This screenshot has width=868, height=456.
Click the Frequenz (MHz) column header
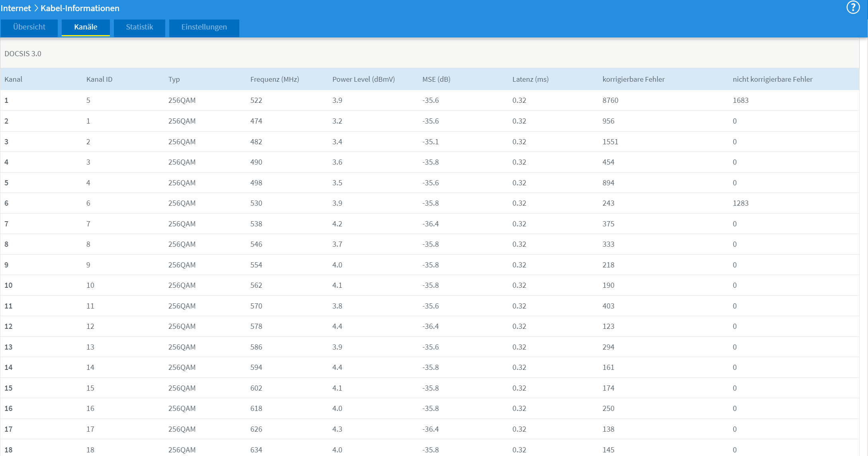coord(274,79)
